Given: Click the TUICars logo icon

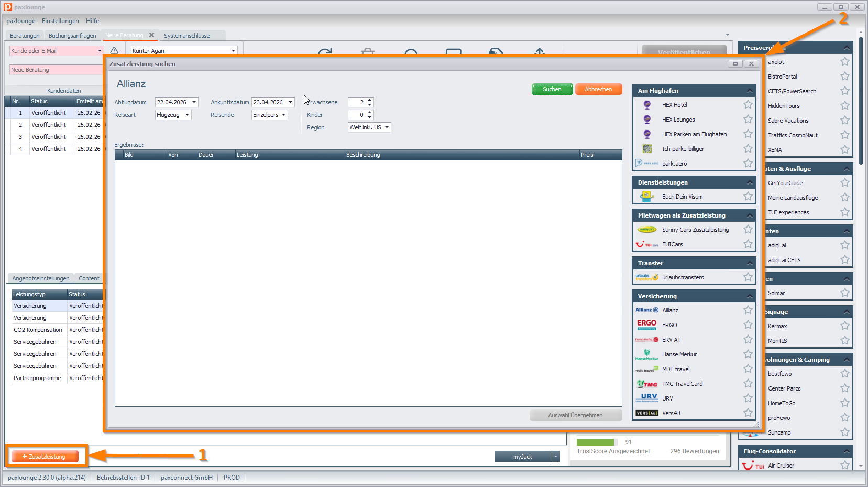Looking at the screenshot, I should click(647, 244).
